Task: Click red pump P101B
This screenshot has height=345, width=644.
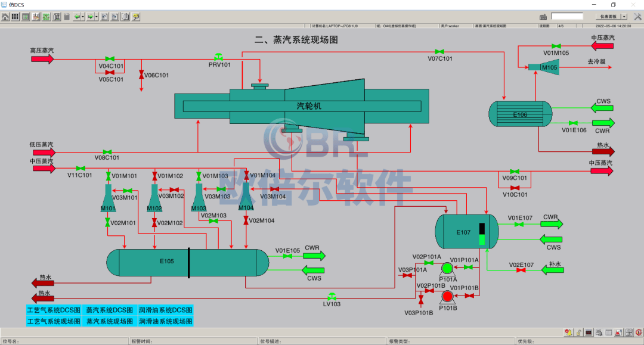Action: (x=447, y=296)
